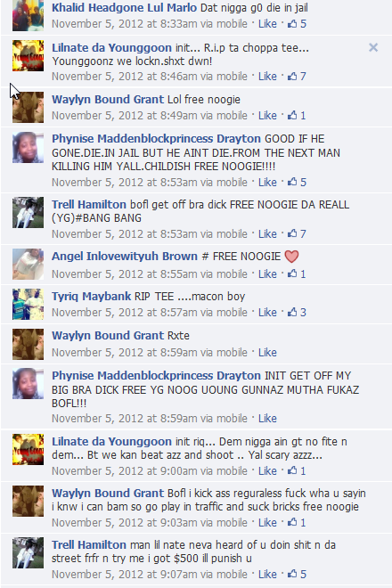Click thumbs-up icon on Tyriq Maybank's comment

pyautogui.click(x=292, y=312)
